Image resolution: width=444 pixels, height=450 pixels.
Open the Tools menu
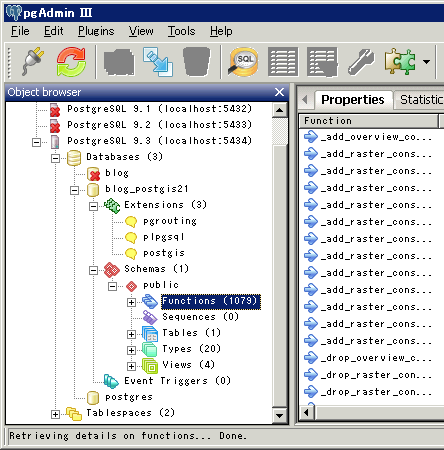click(181, 31)
